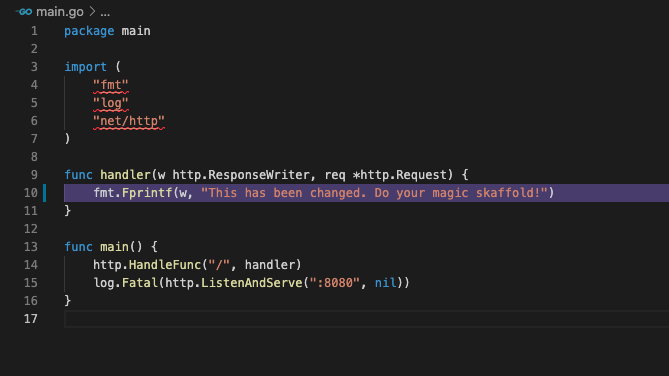This screenshot has height=376, width=669.
Task: Click 'Fprintf' on line 10
Action: pyautogui.click(x=147, y=193)
